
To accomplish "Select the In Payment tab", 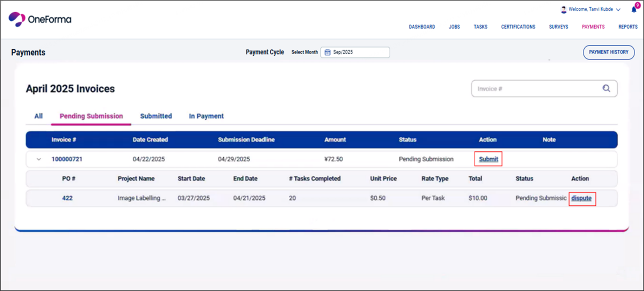I will point(206,116).
